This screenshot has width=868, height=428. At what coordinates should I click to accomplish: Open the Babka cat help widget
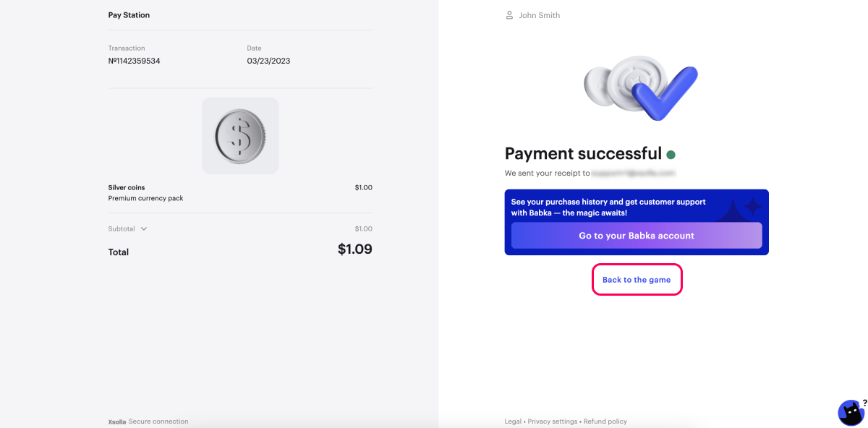851,413
